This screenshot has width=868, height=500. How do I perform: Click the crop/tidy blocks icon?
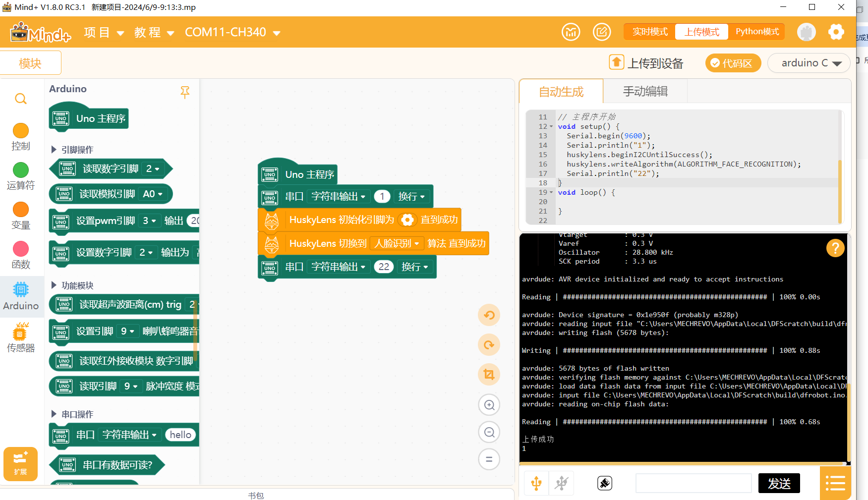pos(489,375)
